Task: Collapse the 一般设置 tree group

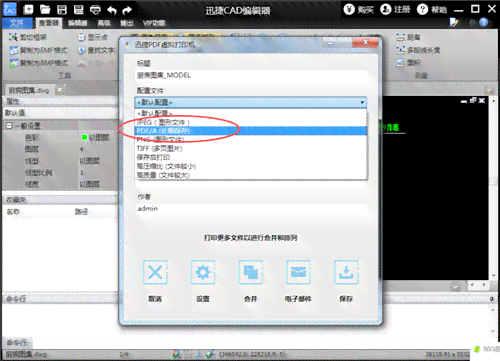Action: point(9,126)
